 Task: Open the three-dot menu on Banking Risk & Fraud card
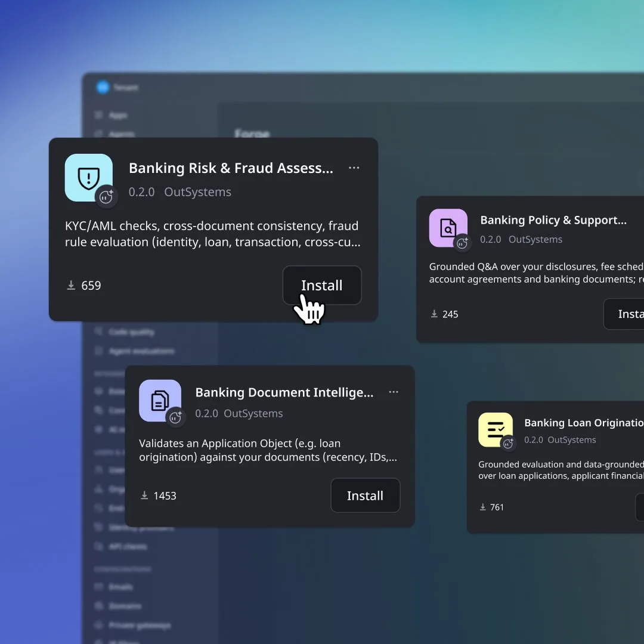pos(354,168)
